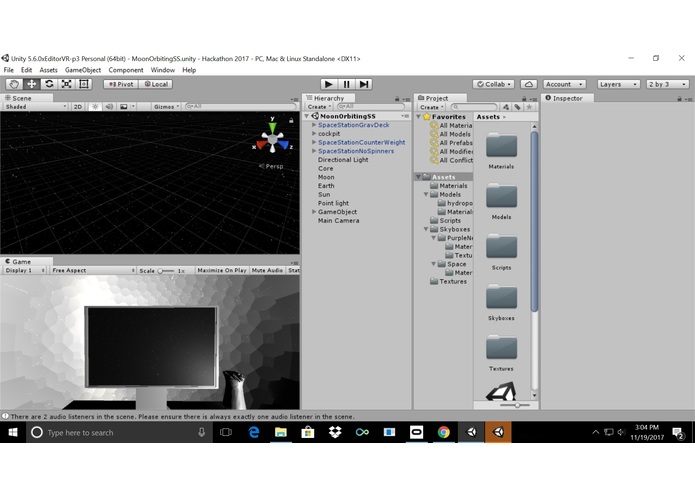Select Main Camera in Hierarchy
The width and height of the screenshot is (695, 494).
(339, 220)
